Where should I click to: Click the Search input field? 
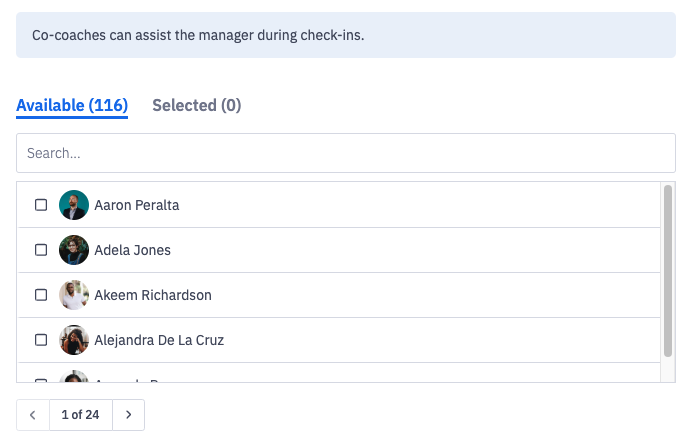[x=345, y=153]
